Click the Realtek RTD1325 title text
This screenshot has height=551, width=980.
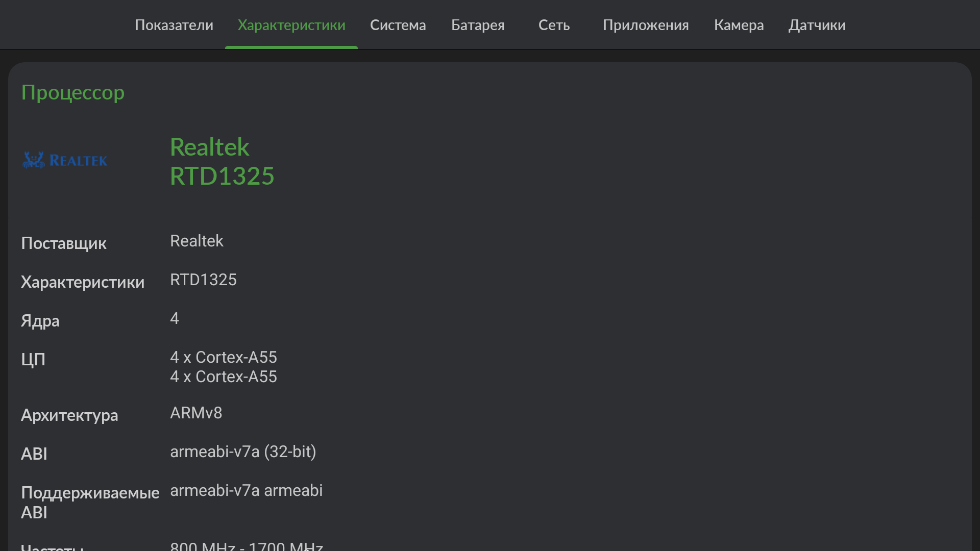222,161
